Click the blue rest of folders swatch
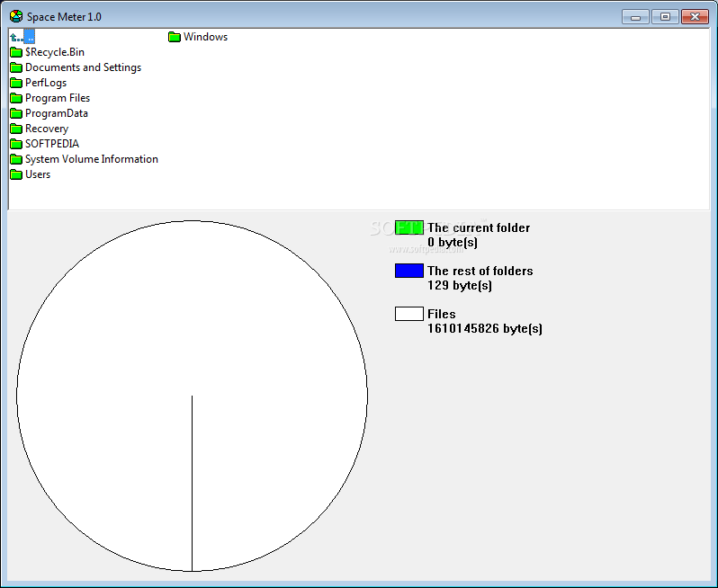Image resolution: width=718 pixels, height=588 pixels. point(409,271)
